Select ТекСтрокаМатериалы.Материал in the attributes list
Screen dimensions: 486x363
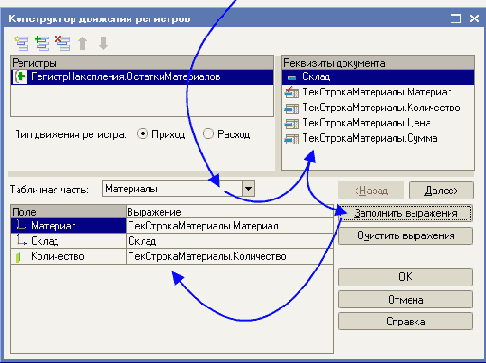[x=378, y=92]
